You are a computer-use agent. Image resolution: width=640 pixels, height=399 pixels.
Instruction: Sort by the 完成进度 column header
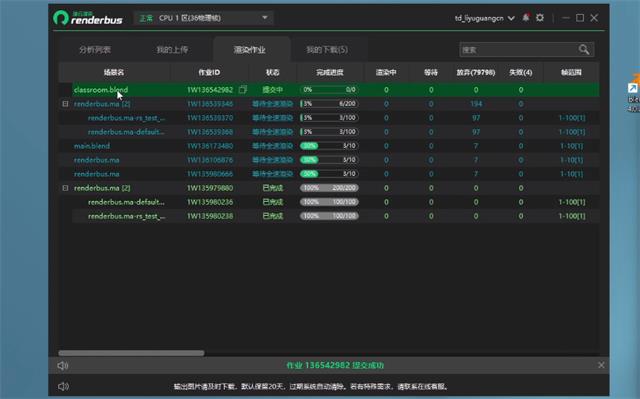330,73
